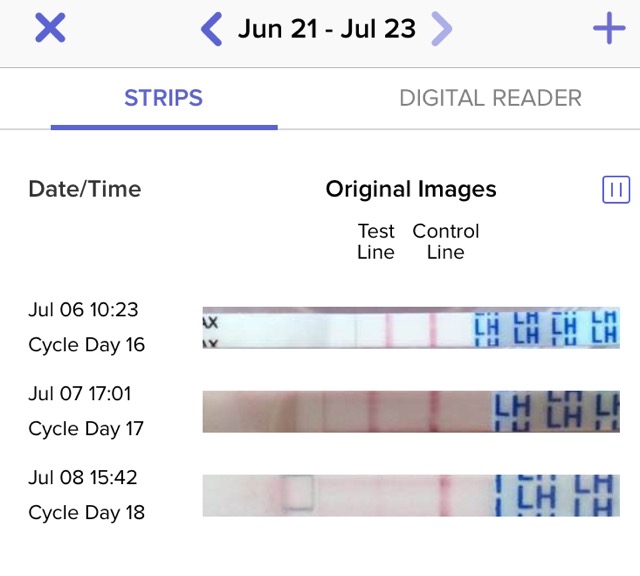Screen dimensions: 640x576
Task: Switch to the DIGITAL READER tab
Action: click(490, 98)
